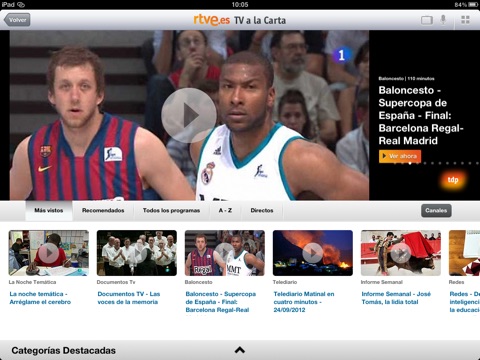Switch to Todos los programas tab
The width and height of the screenshot is (480, 360).
(x=171, y=210)
